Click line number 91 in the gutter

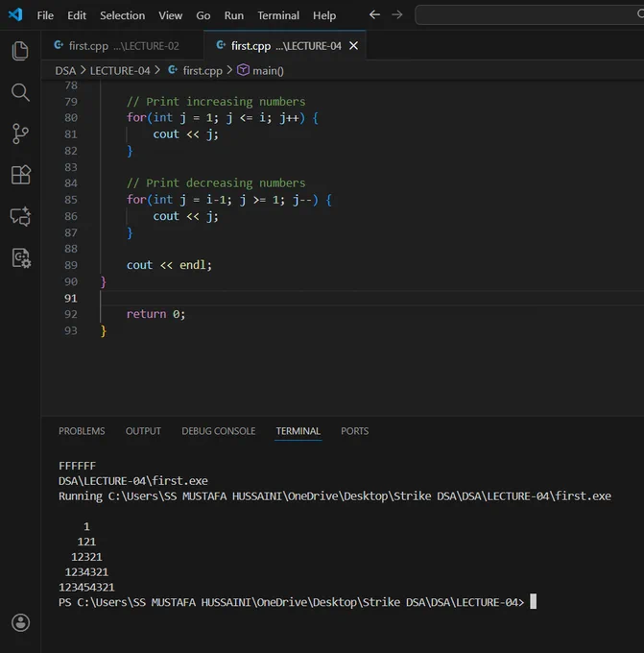[x=71, y=299]
